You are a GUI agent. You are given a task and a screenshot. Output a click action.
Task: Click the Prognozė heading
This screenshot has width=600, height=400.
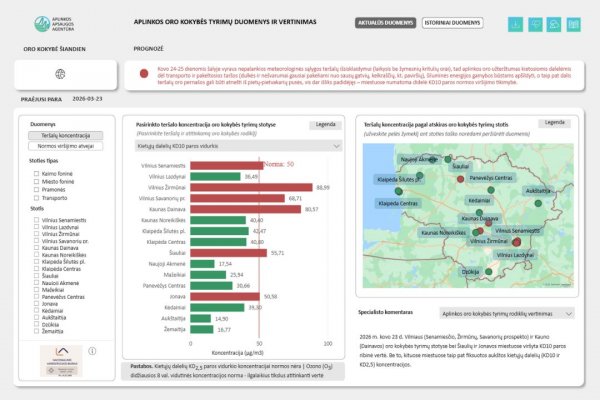148,49
